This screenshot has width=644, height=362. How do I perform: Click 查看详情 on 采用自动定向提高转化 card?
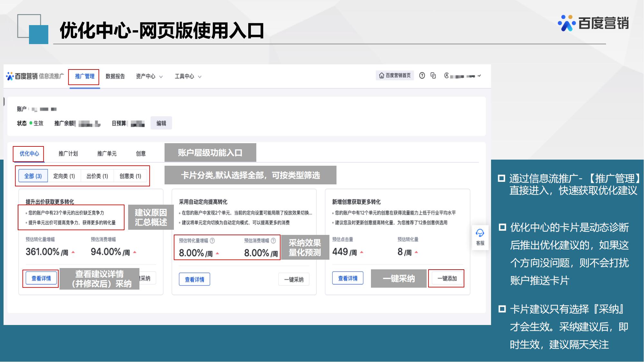194,280
